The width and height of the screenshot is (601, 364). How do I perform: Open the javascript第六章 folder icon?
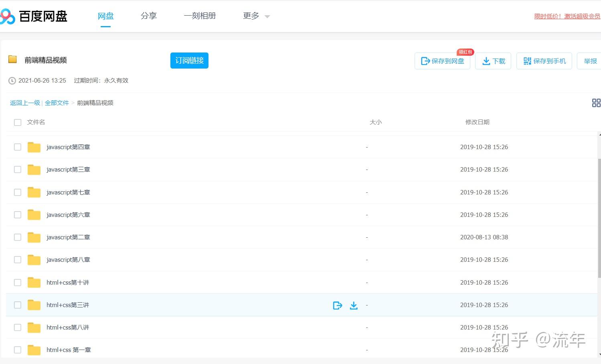pos(34,215)
